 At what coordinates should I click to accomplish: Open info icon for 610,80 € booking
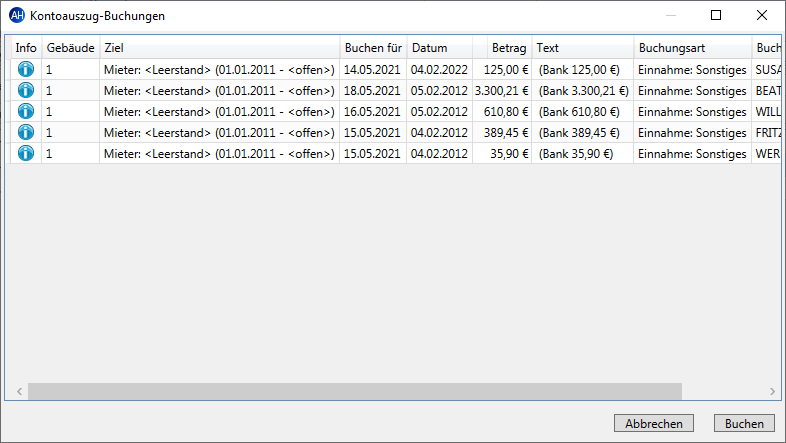point(26,111)
